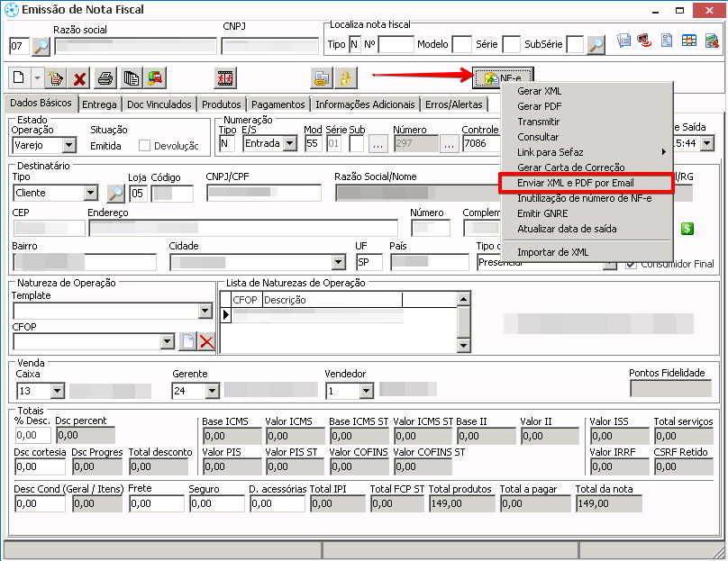Go to the Pagamentos tab
Viewport: 728px width, 561px height.
click(x=278, y=104)
